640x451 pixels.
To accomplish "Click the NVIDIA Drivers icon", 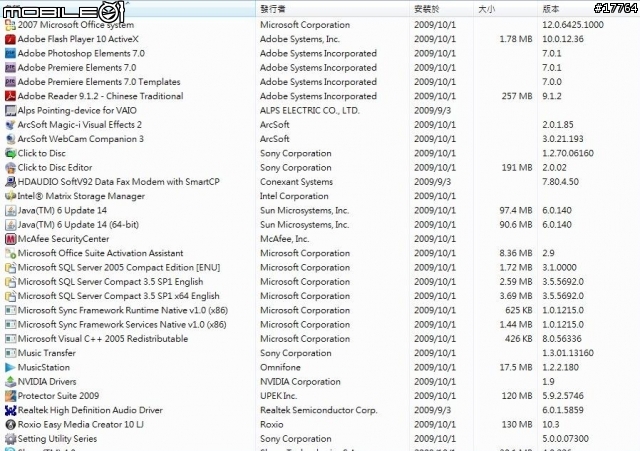I will pyautogui.click(x=10, y=382).
